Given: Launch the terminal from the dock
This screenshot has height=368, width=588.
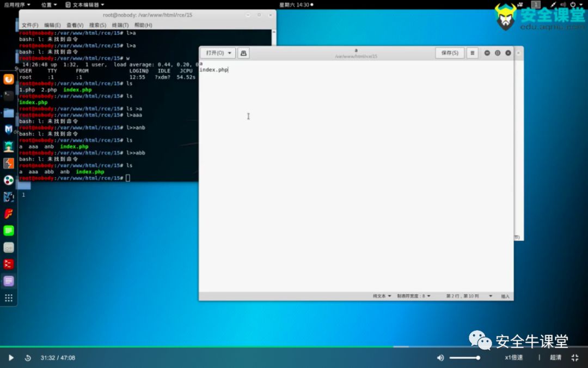Looking at the screenshot, I should [9, 96].
